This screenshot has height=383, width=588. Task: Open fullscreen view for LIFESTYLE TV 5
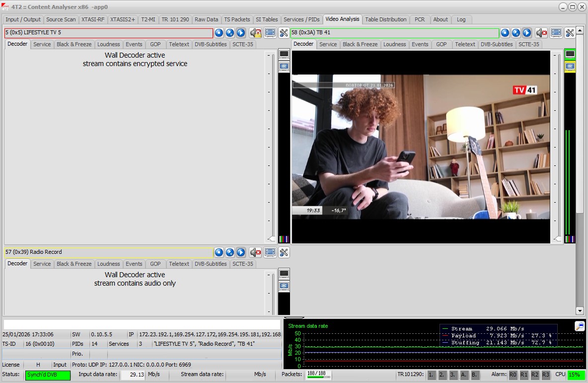pos(270,33)
